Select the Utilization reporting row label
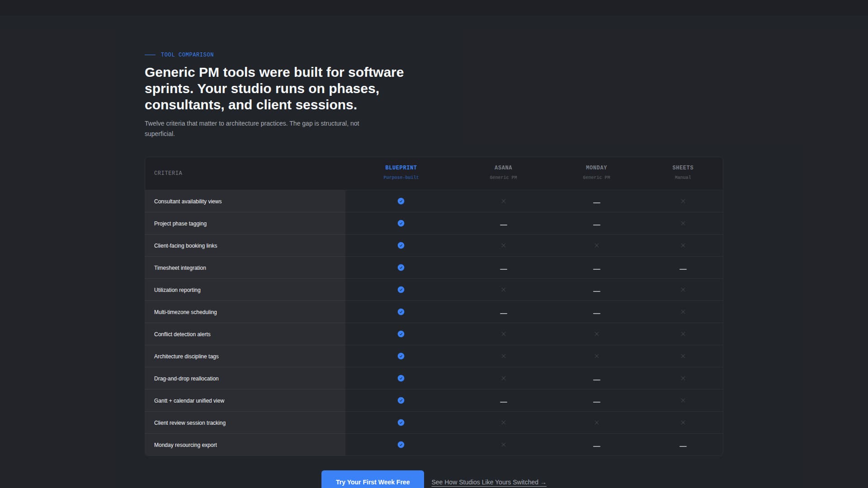Screen dimensions: 868x488 177,290
